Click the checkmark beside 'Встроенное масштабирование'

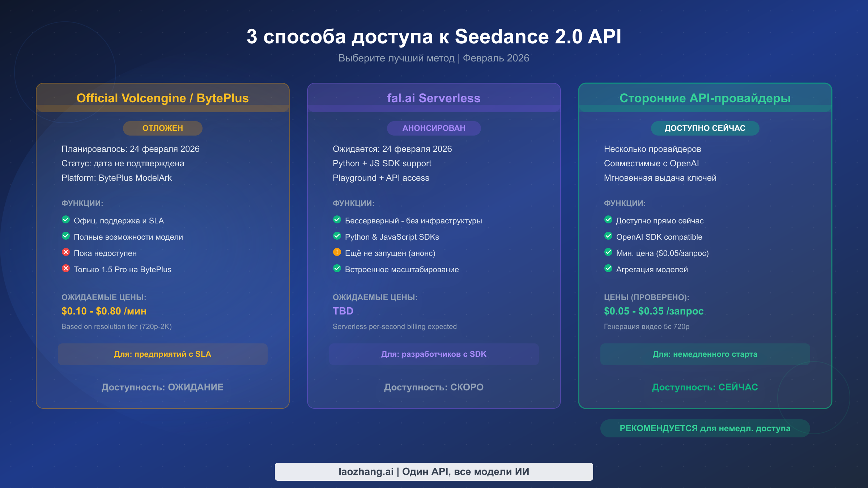337,269
